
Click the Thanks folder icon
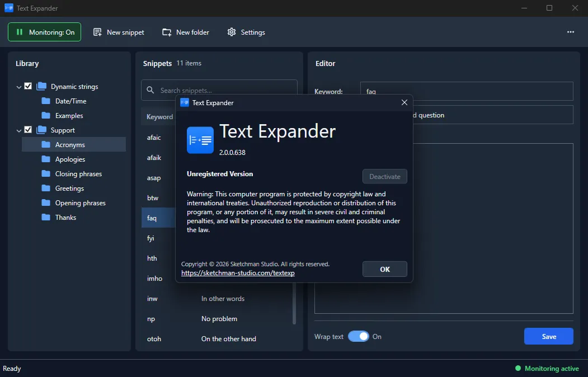[46, 218]
